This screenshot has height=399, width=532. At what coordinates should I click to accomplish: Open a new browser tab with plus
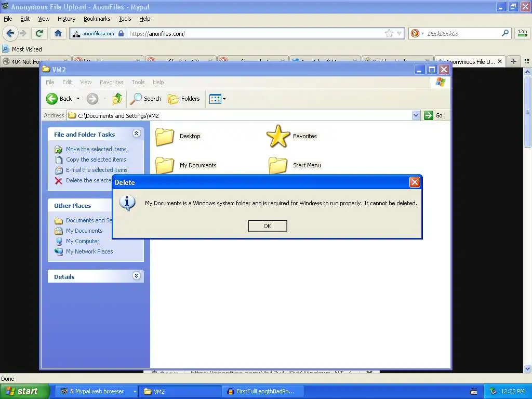click(x=514, y=61)
